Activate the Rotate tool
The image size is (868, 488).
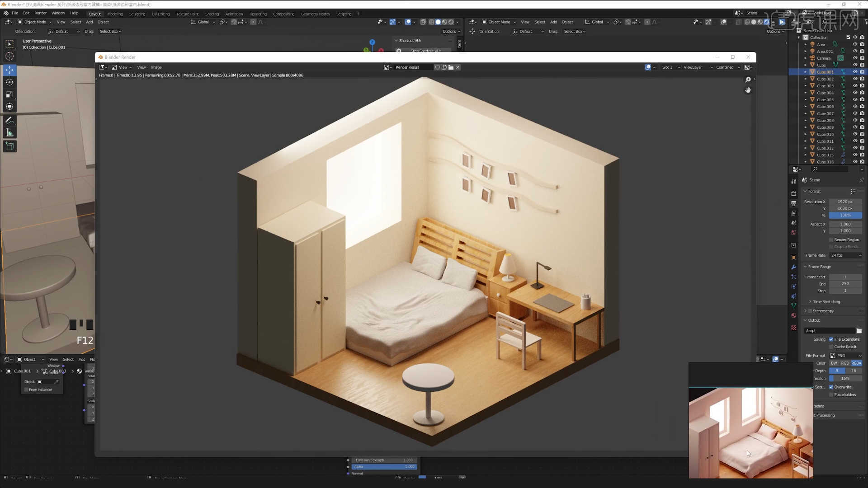coord(9,82)
